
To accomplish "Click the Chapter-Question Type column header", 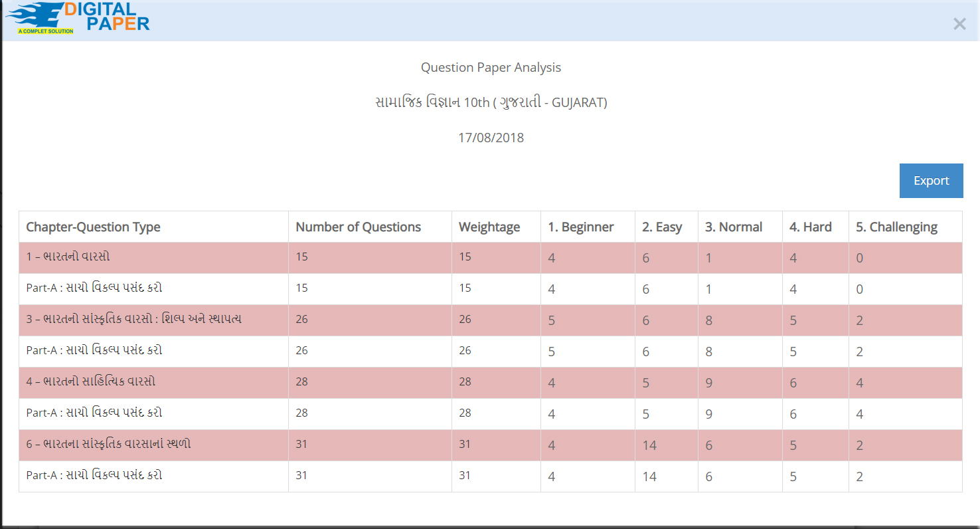I will [93, 227].
